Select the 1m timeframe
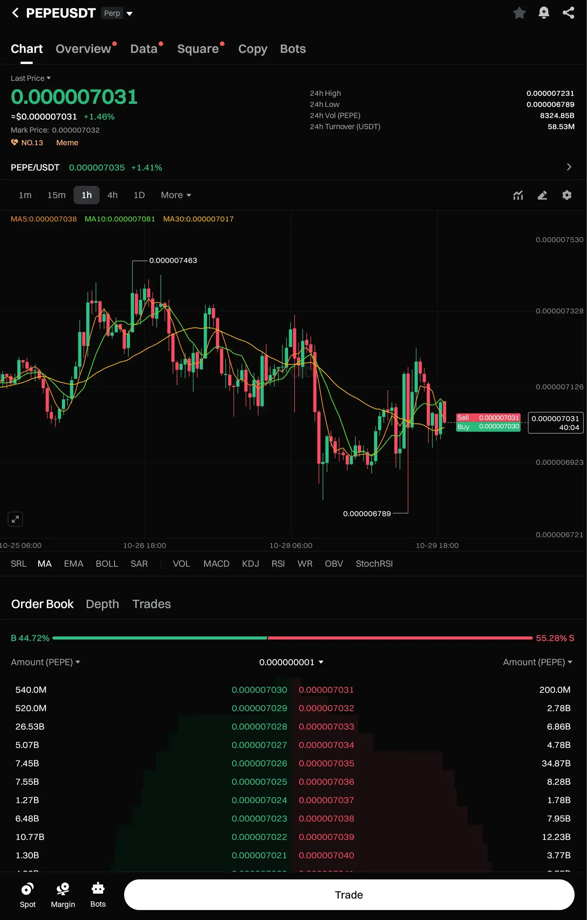Viewport: 588px width, 920px height. coord(25,195)
